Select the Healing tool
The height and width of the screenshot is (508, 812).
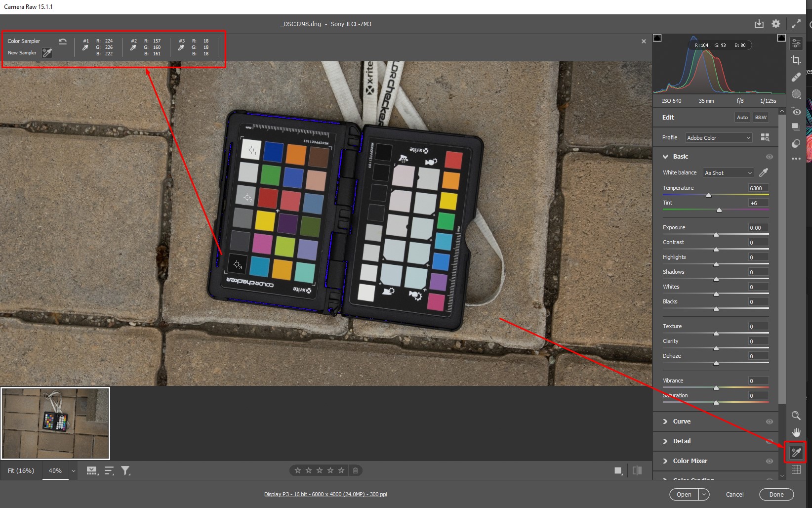[x=796, y=77]
